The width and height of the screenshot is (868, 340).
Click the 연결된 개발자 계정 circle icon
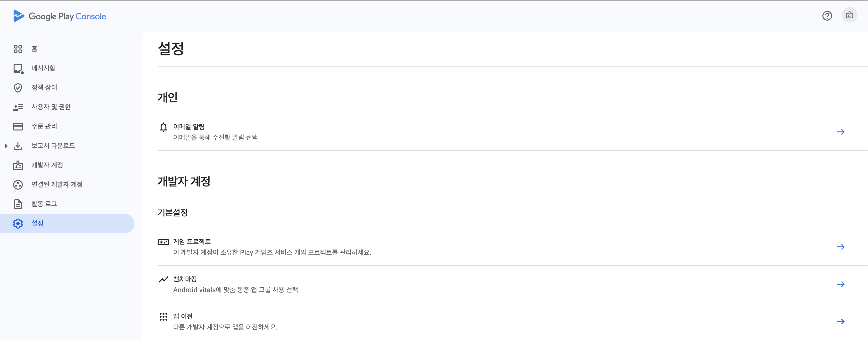[x=18, y=185]
